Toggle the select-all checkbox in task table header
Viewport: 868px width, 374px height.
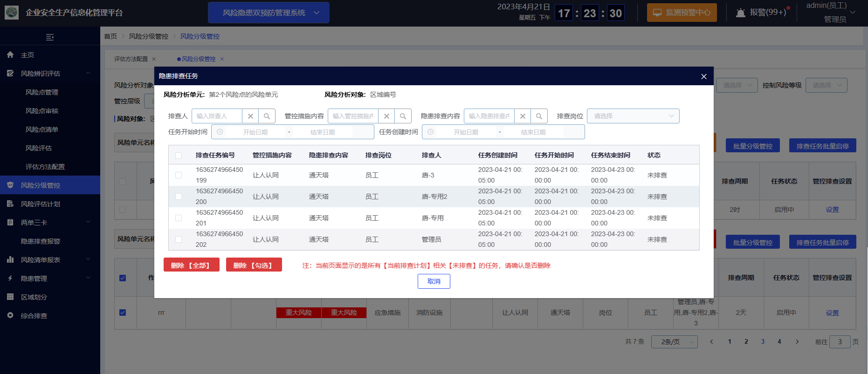(179, 156)
